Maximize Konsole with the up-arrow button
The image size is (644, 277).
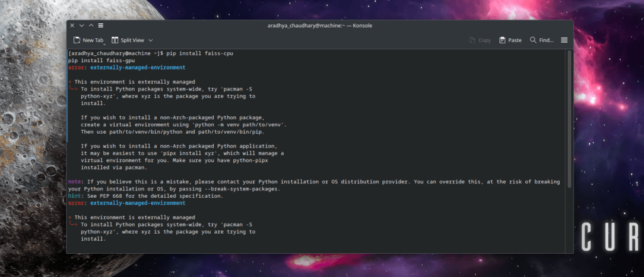[x=91, y=25]
